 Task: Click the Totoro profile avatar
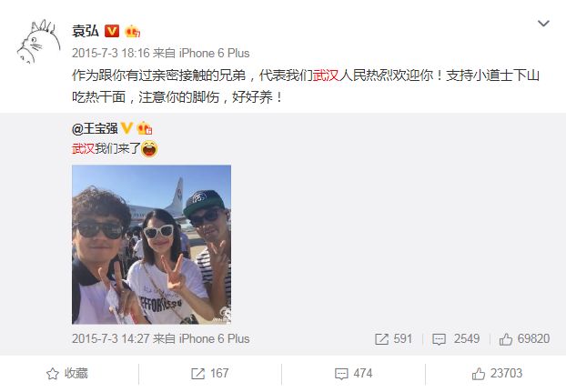click(x=38, y=41)
